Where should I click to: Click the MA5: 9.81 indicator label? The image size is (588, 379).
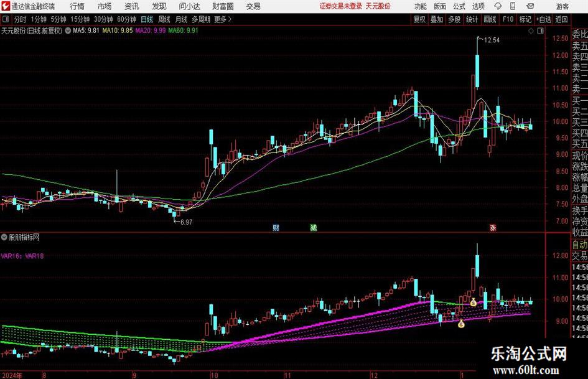[86, 30]
